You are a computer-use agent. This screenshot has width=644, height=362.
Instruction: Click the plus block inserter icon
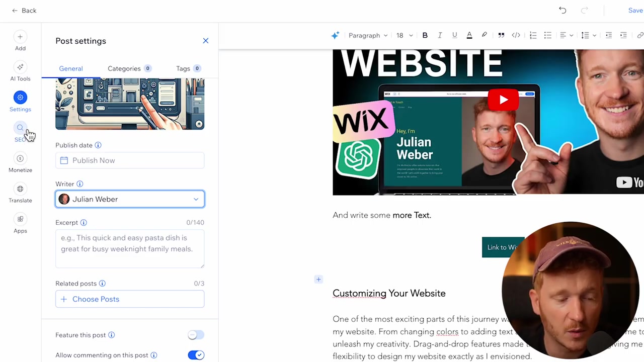coord(318,280)
